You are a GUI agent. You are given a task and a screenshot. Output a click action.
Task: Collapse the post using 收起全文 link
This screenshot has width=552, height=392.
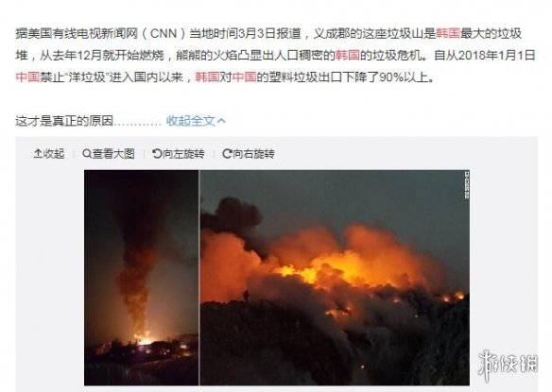click(190, 121)
